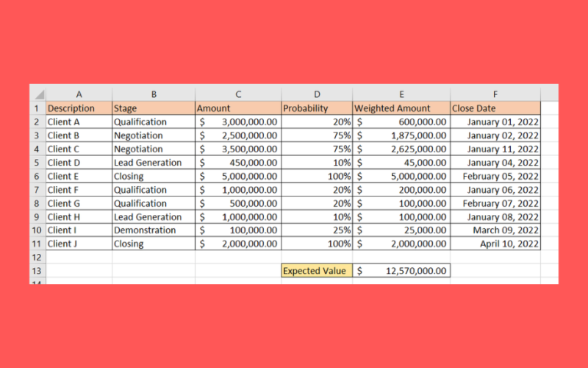The height and width of the screenshot is (368, 588).
Task: Click the Select All corner triangle
Action: (38, 94)
